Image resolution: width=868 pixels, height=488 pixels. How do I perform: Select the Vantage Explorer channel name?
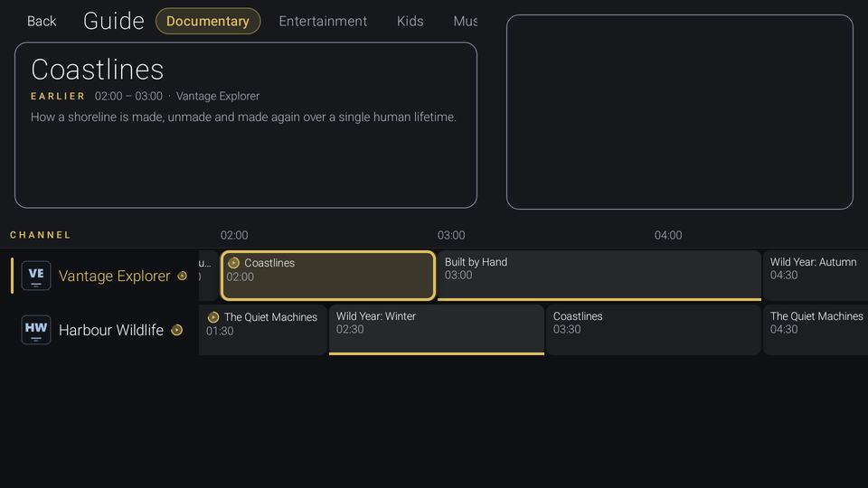115,276
